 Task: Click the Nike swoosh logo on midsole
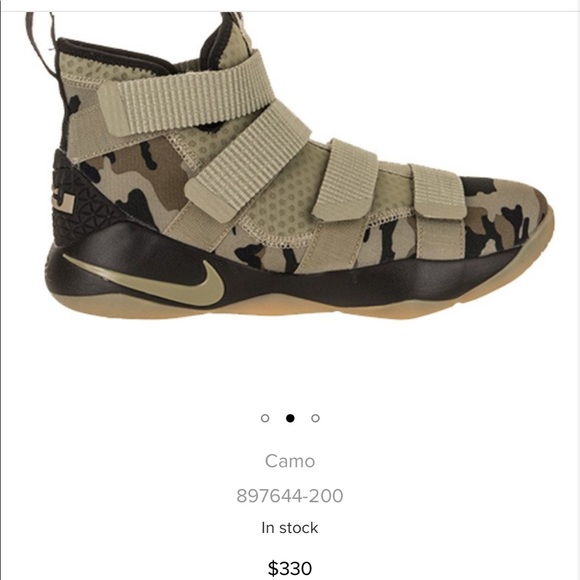point(148,279)
